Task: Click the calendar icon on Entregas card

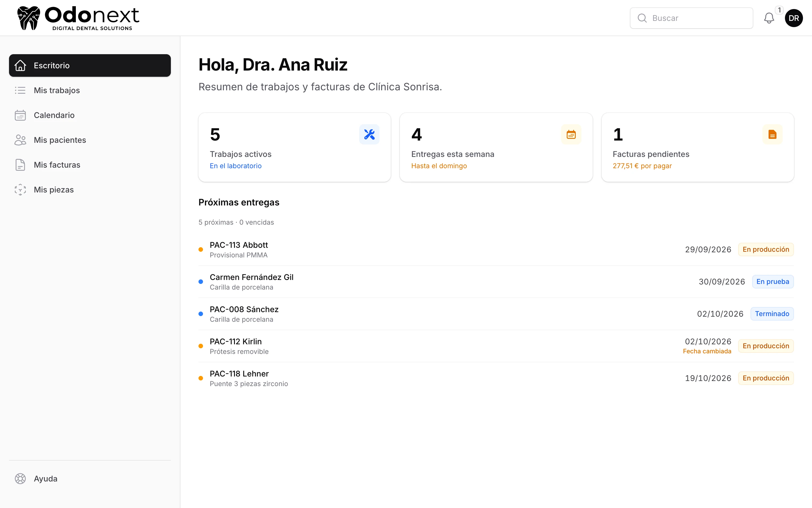Action: [571, 134]
